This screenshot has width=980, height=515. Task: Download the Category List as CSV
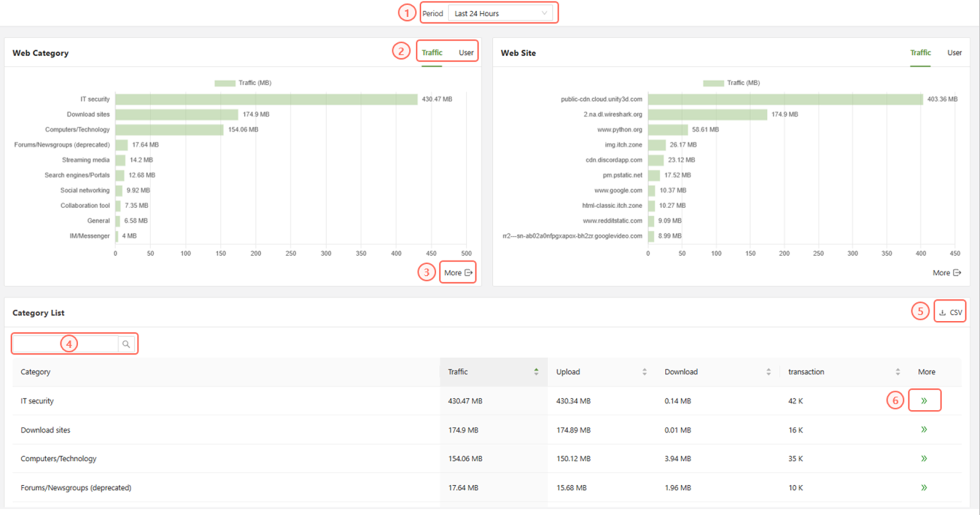(x=950, y=312)
